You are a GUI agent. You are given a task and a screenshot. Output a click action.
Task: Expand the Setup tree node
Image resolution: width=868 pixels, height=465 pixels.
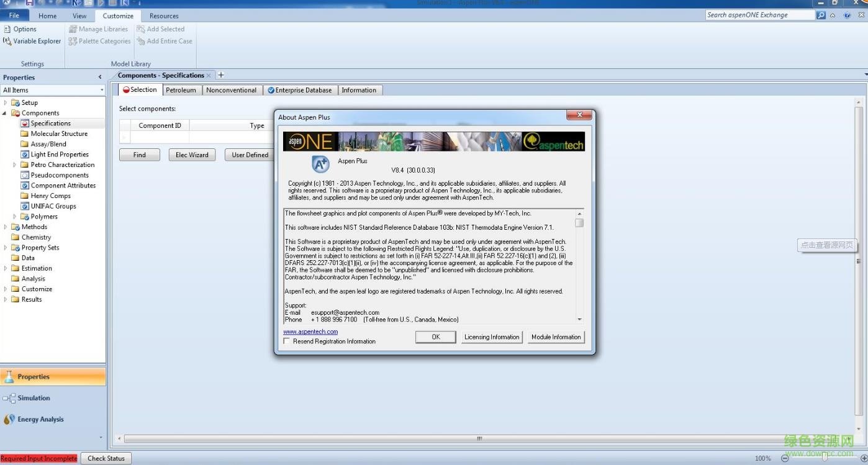point(6,102)
